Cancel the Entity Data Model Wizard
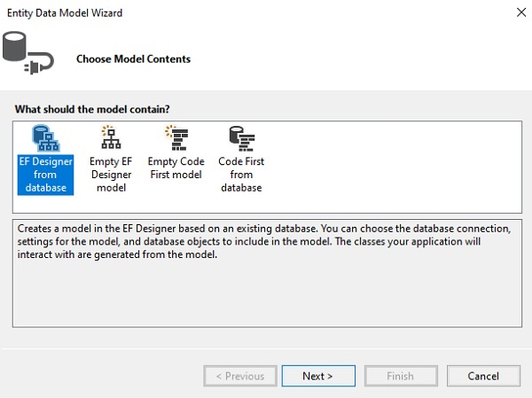 483,376
